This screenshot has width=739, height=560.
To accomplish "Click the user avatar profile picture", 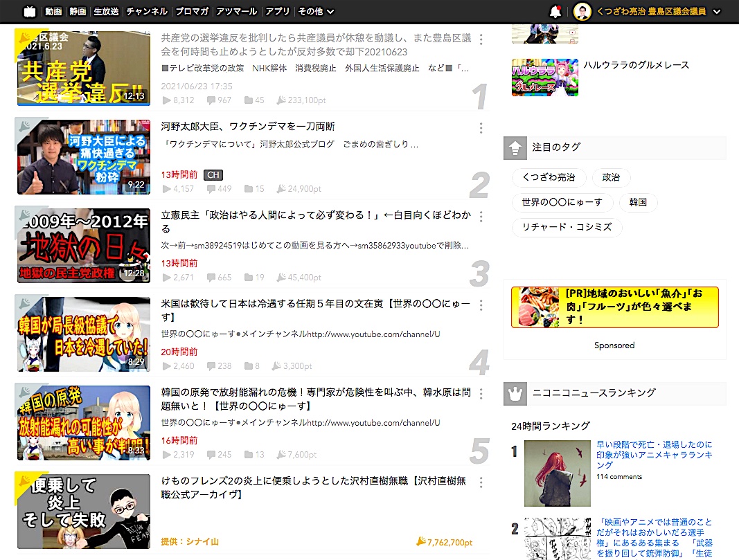I will pyautogui.click(x=582, y=11).
